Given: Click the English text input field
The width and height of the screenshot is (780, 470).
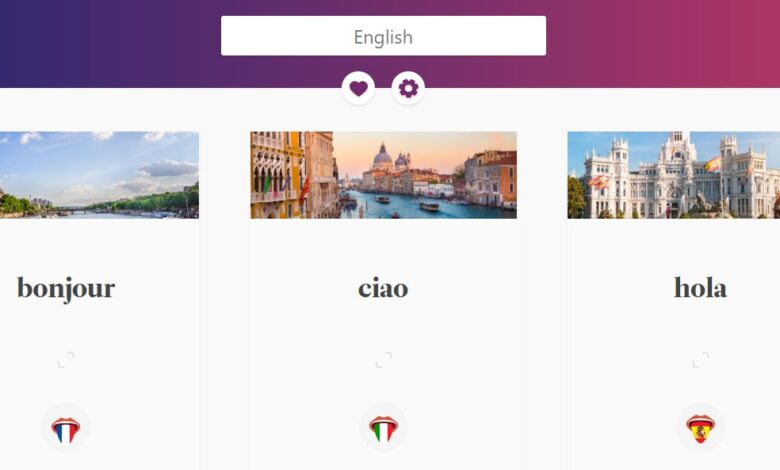Looking at the screenshot, I should point(384,36).
